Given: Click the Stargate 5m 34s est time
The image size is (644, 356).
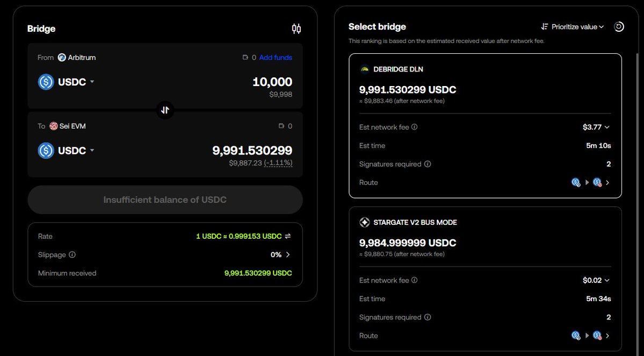Looking at the screenshot, I should click(x=598, y=299).
